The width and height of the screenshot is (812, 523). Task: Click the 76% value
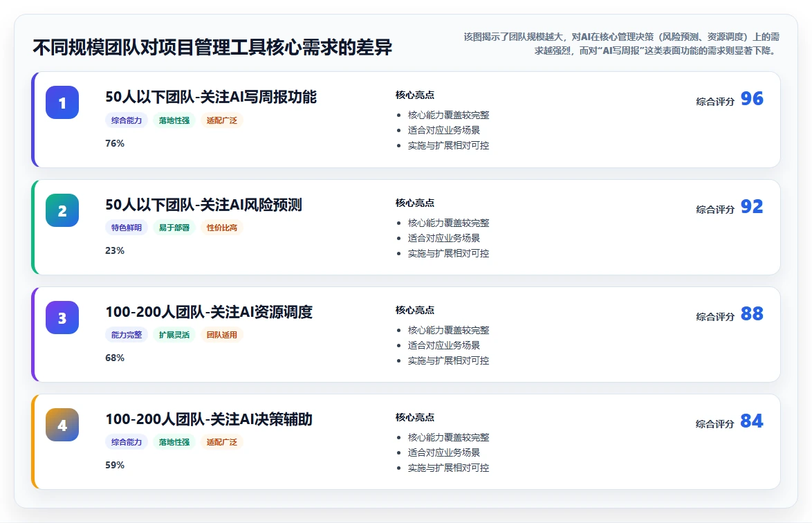pyautogui.click(x=115, y=143)
